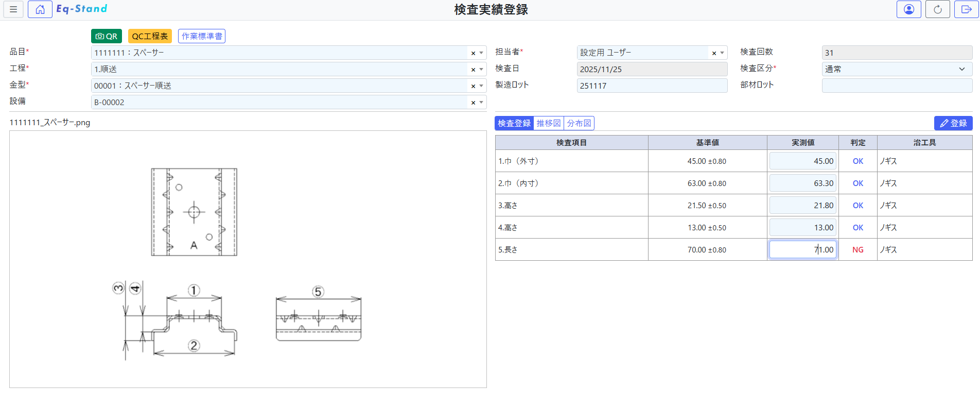
Task: Clear the 金型 selection with ×
Action: click(x=473, y=86)
